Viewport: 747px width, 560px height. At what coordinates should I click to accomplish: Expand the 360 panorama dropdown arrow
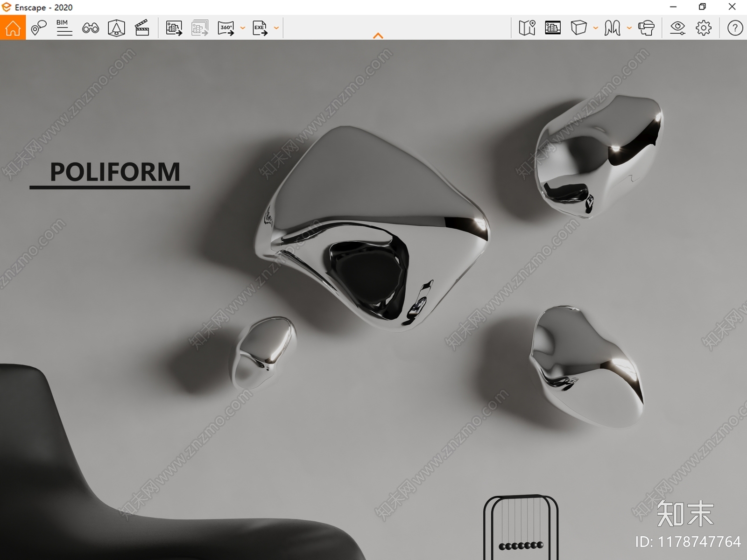(x=243, y=28)
